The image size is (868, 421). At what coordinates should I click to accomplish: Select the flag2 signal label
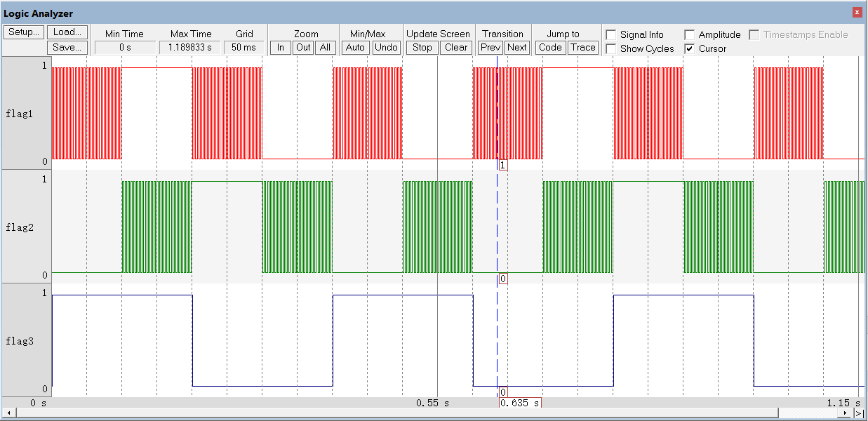(20, 227)
